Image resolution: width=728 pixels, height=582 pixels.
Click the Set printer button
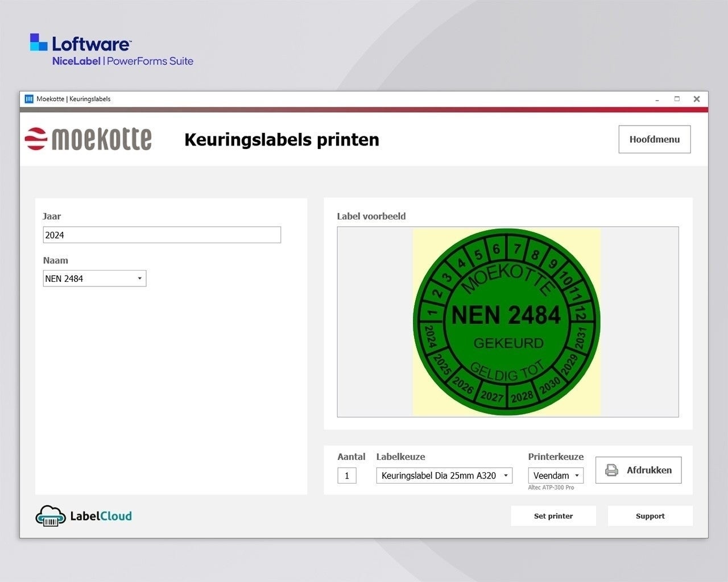[x=553, y=516]
